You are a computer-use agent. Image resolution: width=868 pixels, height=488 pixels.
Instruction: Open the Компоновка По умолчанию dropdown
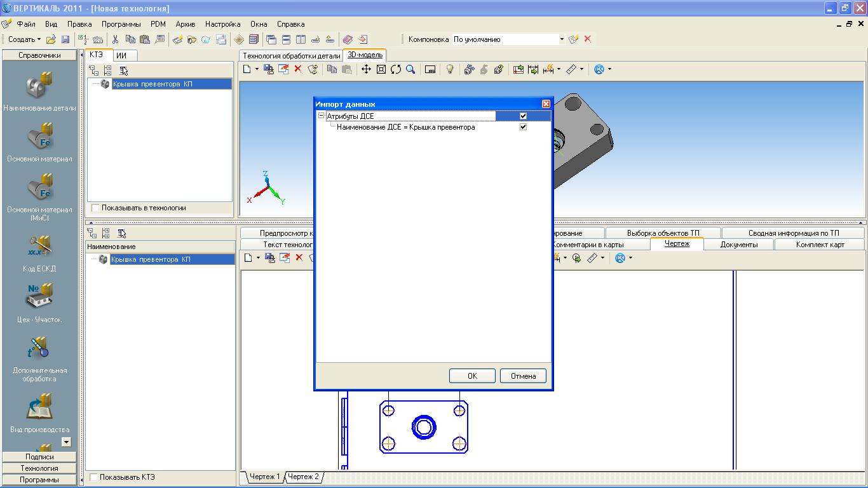tap(562, 39)
